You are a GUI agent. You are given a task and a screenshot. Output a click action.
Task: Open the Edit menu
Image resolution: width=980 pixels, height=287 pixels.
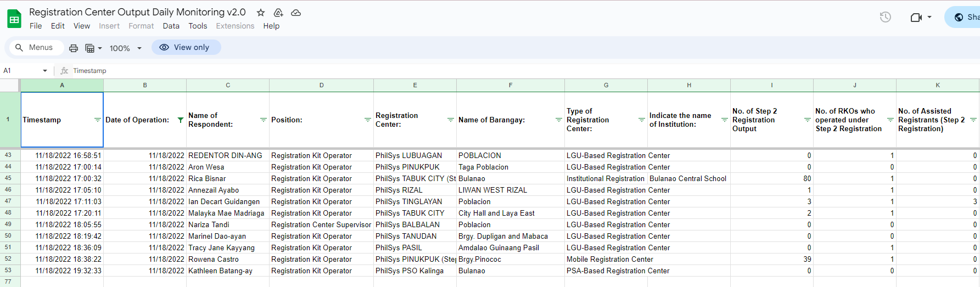pyautogui.click(x=58, y=26)
